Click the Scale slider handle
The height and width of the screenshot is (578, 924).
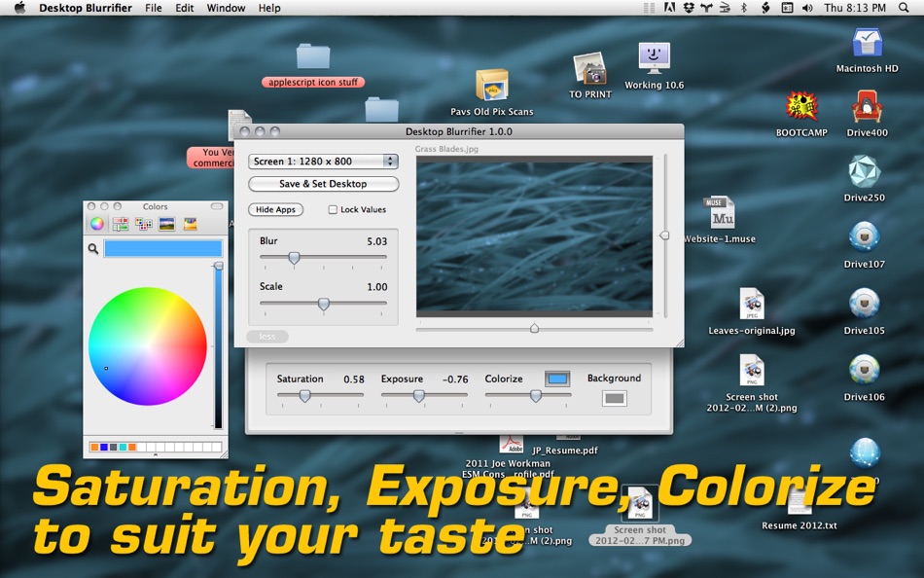(x=323, y=304)
